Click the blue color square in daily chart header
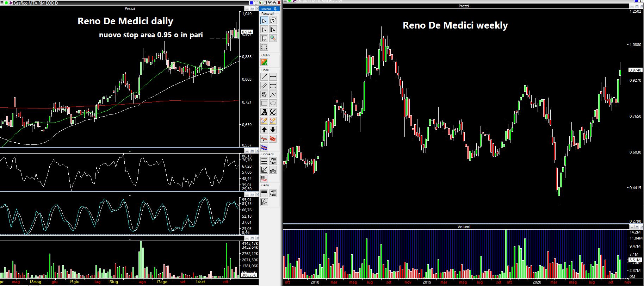The height and width of the screenshot is (286, 644). 252,3
